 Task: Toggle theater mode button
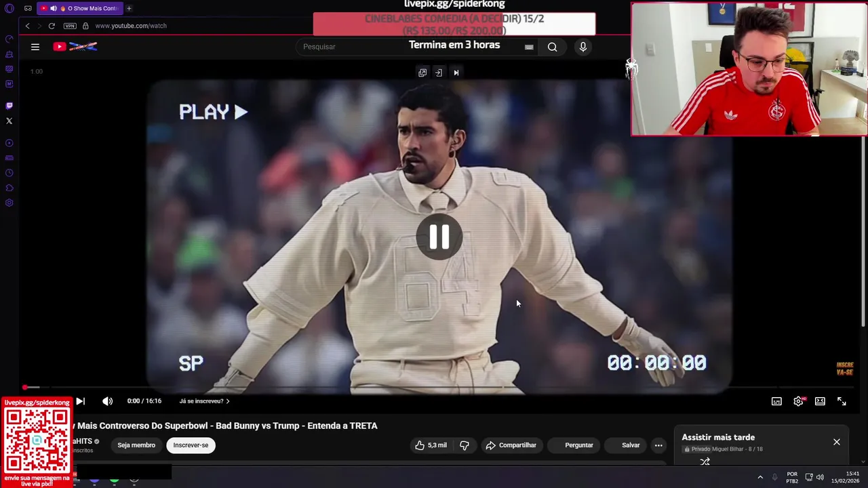[820, 401]
